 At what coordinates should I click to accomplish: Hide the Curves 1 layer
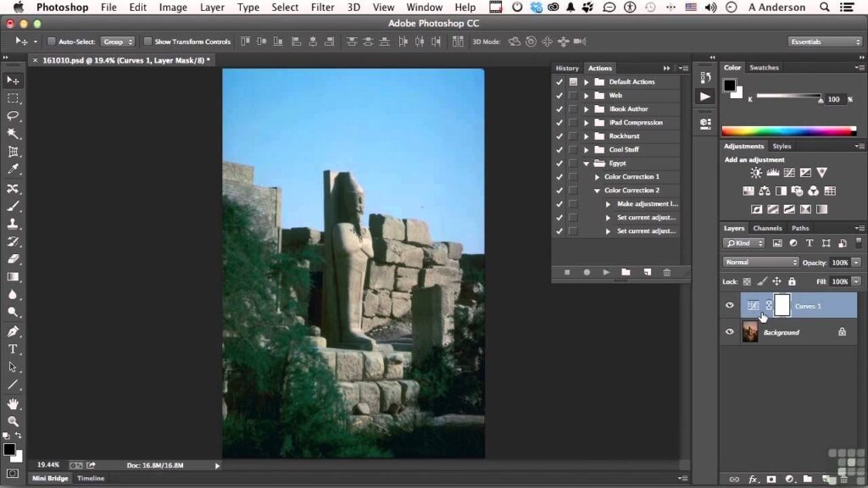[x=729, y=305]
